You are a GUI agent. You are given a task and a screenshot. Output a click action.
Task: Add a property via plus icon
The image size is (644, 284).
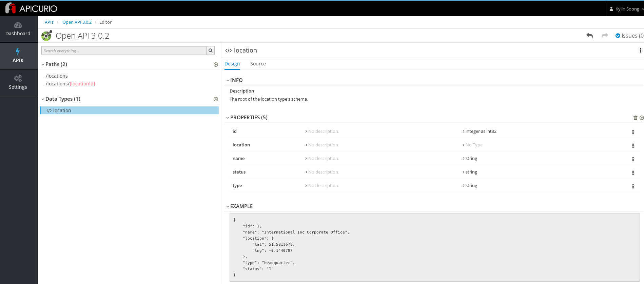(642, 118)
